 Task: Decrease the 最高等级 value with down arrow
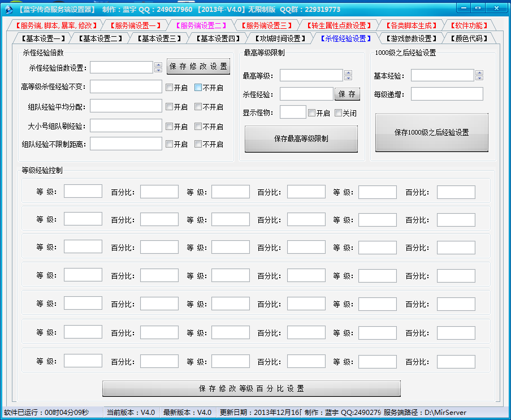pyautogui.click(x=348, y=78)
